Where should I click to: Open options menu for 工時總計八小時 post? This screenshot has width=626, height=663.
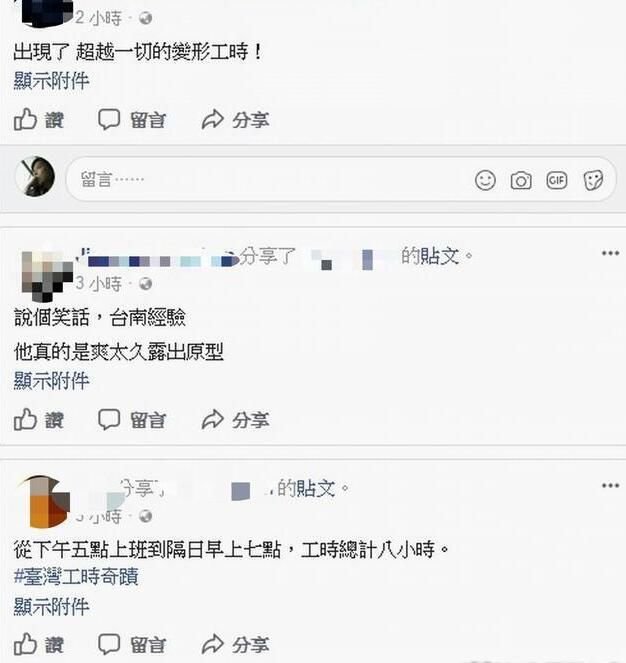(610, 485)
